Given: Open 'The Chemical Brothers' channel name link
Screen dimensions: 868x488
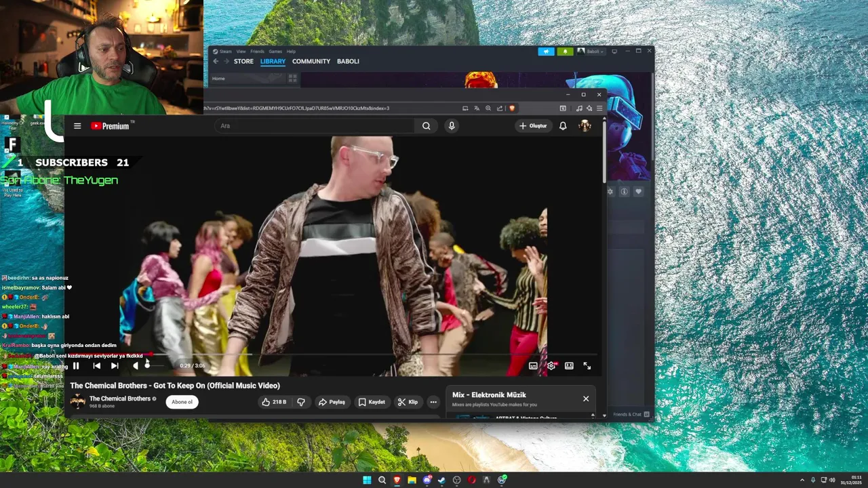Looking at the screenshot, I should point(120,399).
